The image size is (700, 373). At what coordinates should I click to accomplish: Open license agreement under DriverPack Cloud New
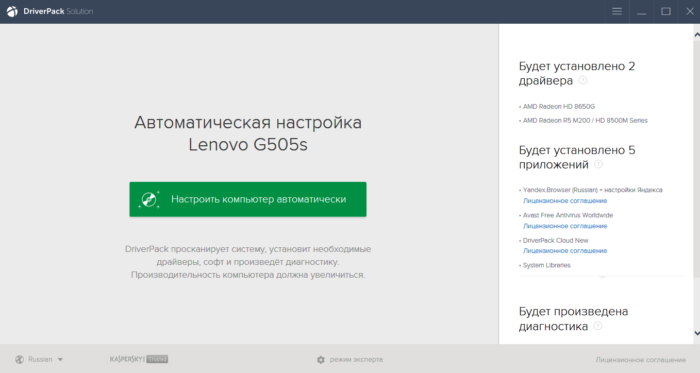click(x=565, y=251)
